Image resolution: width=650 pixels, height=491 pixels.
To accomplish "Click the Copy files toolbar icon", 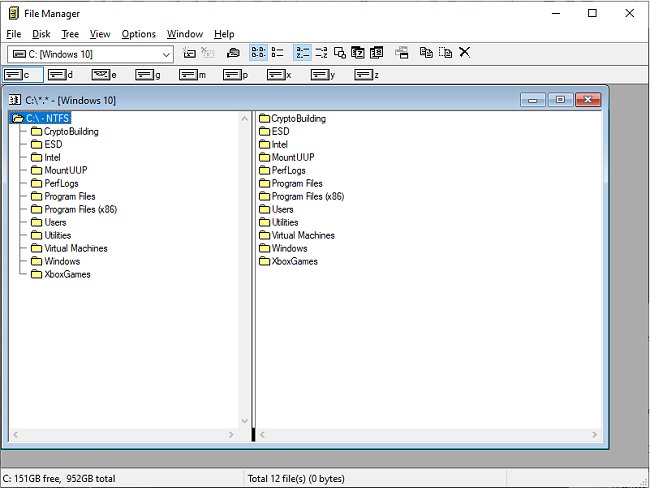I will [x=426, y=53].
